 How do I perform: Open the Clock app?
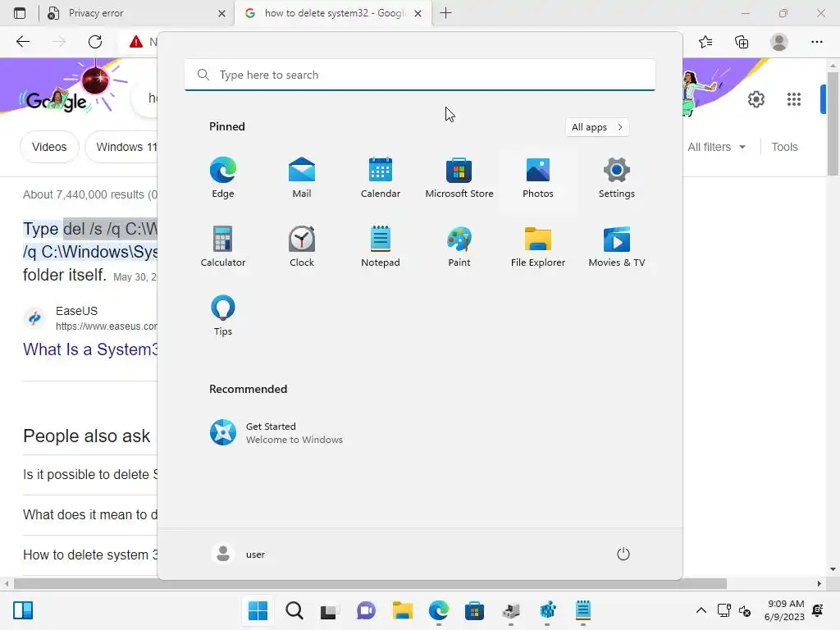[x=302, y=246]
